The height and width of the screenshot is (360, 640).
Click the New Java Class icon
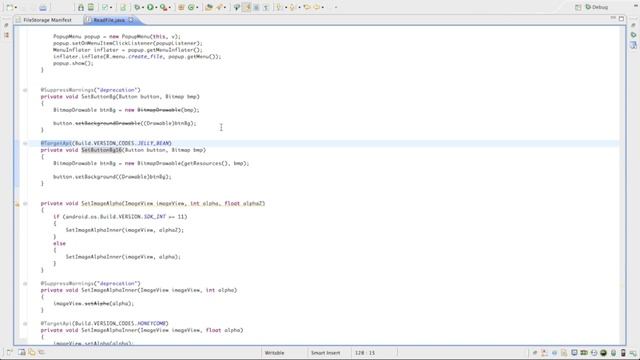tap(191, 7)
